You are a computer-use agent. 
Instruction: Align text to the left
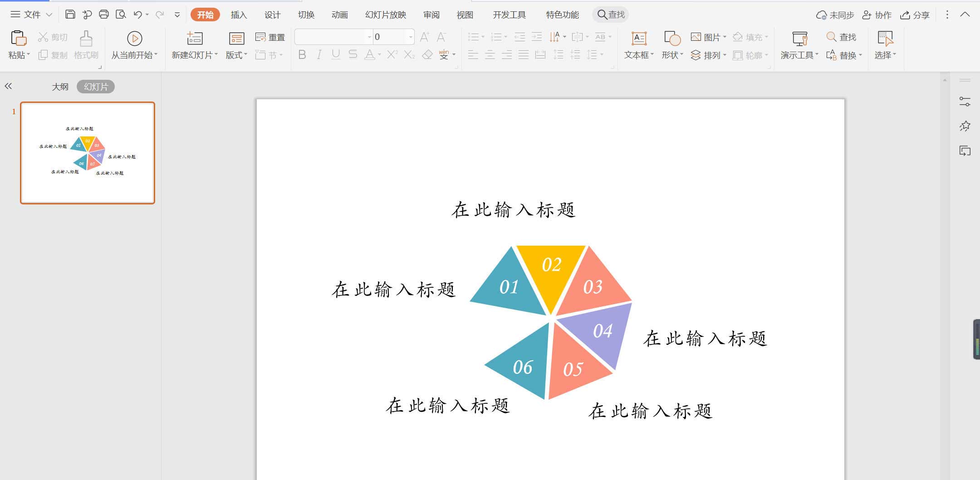click(x=473, y=55)
